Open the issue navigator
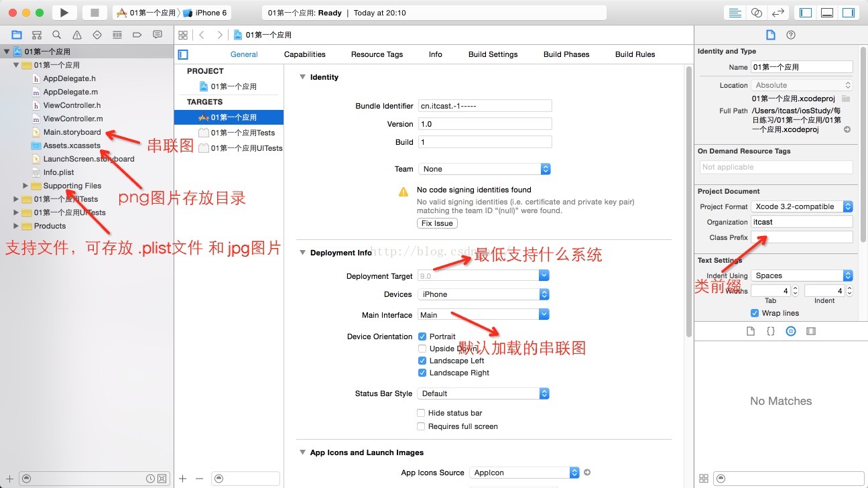The image size is (868, 488). 77,35
